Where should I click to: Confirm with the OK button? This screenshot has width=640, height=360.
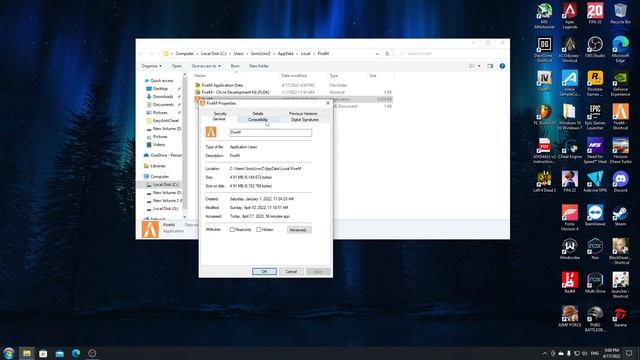tap(264, 271)
